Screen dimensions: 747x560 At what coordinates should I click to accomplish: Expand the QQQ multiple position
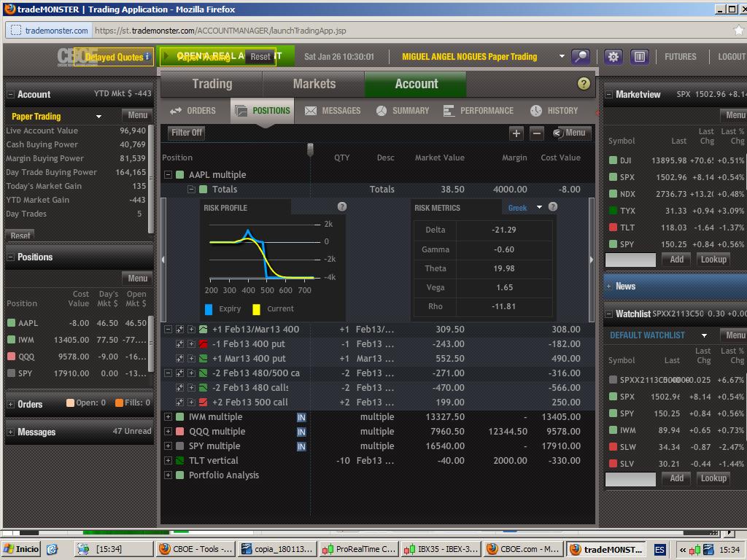tap(168, 432)
